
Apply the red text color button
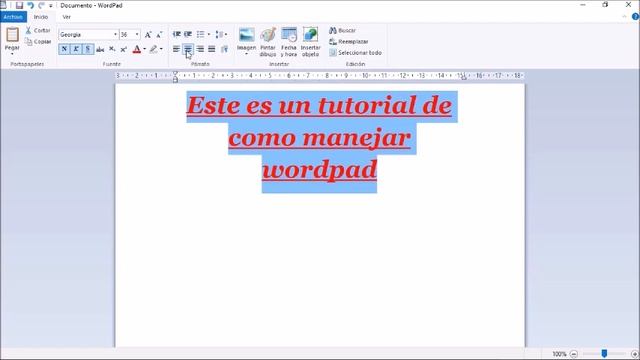pos(137,49)
